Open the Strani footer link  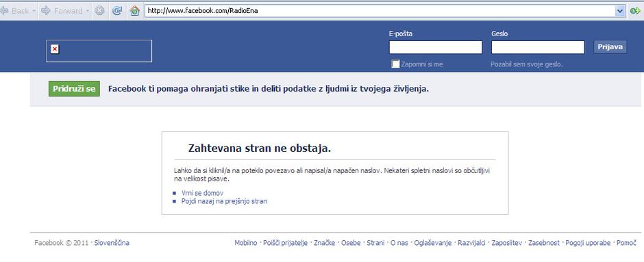coord(375,243)
